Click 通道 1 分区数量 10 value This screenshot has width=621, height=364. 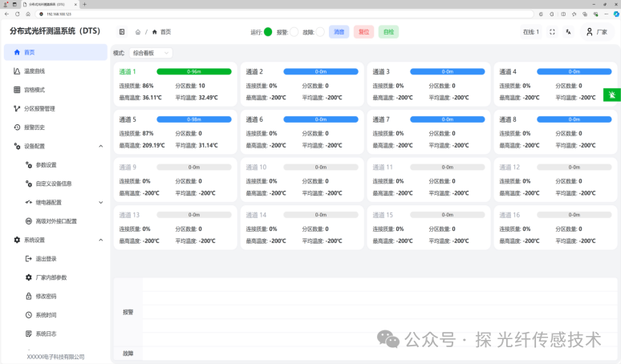click(x=202, y=86)
